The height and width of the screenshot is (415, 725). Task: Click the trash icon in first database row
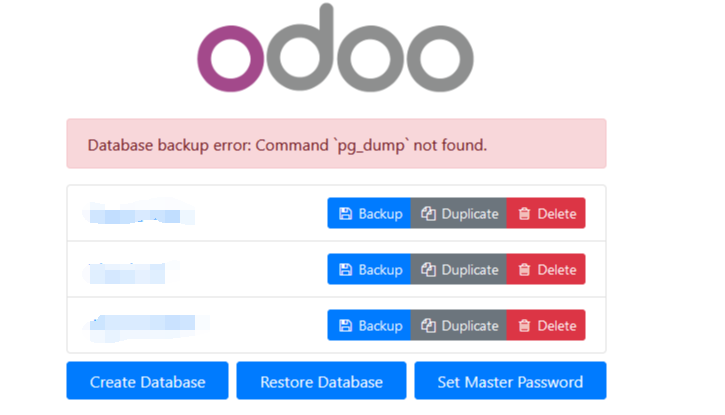click(x=524, y=213)
